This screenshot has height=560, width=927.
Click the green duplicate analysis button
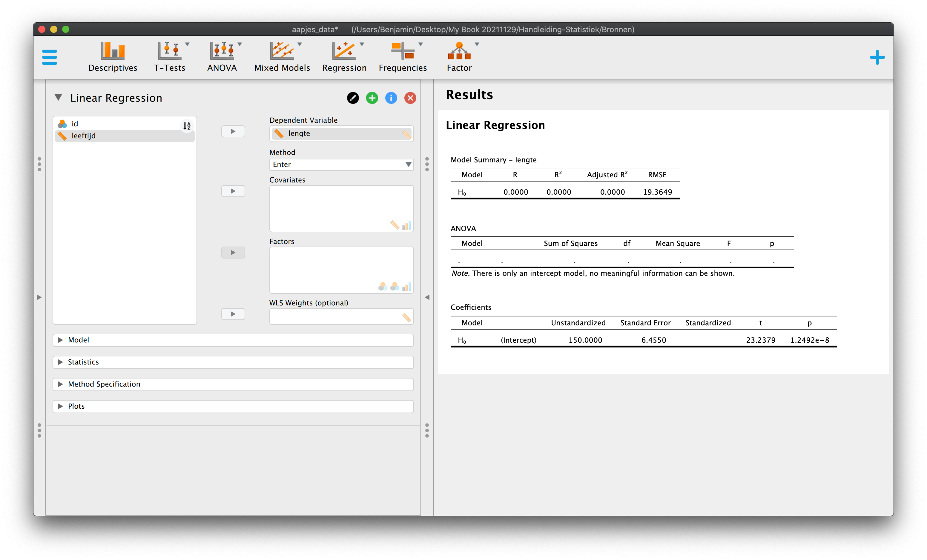(x=372, y=98)
